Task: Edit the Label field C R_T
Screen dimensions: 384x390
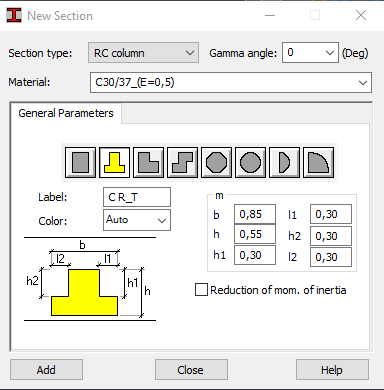Action: tap(137, 197)
